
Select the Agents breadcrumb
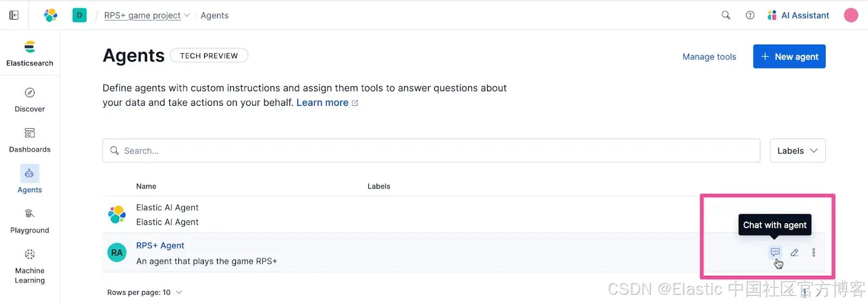click(x=214, y=15)
